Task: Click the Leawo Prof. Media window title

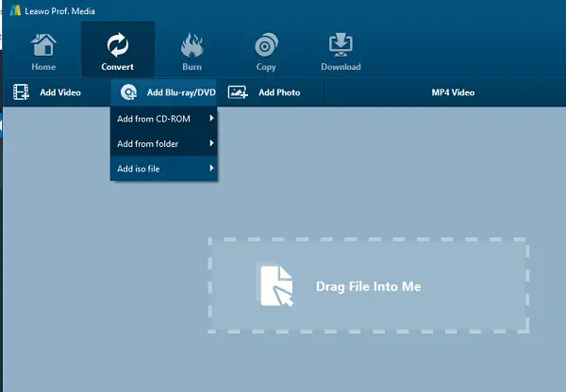Action: pos(60,11)
